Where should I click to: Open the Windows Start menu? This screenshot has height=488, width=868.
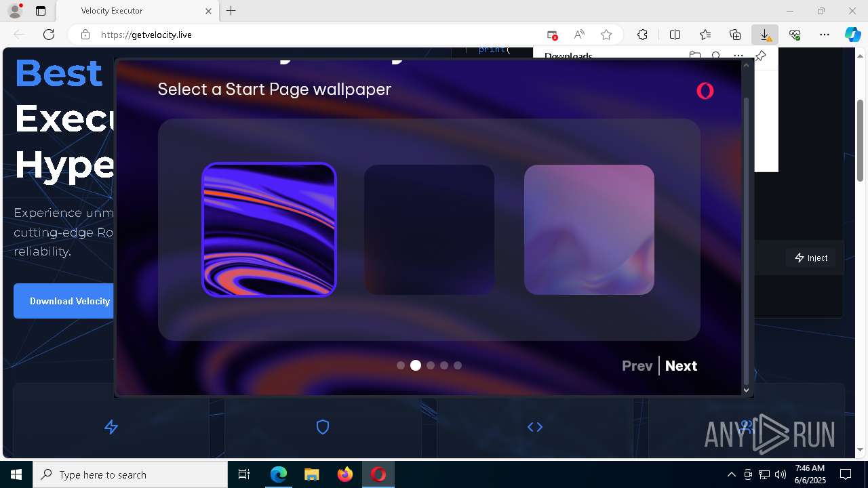16,474
